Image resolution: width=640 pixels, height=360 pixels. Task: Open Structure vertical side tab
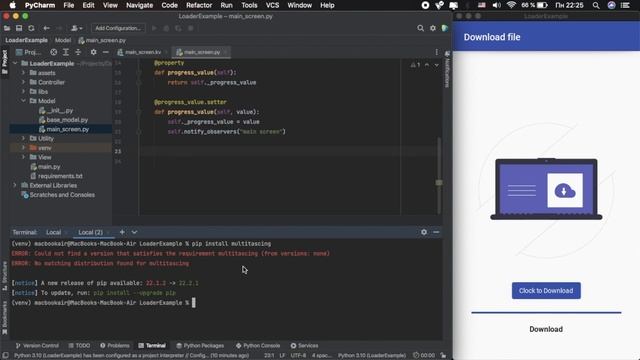point(4,276)
